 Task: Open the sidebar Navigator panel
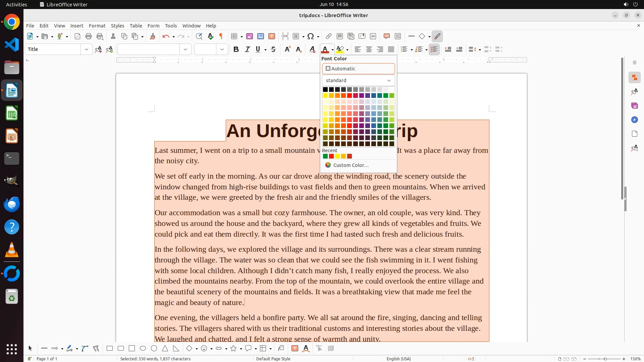point(634,120)
